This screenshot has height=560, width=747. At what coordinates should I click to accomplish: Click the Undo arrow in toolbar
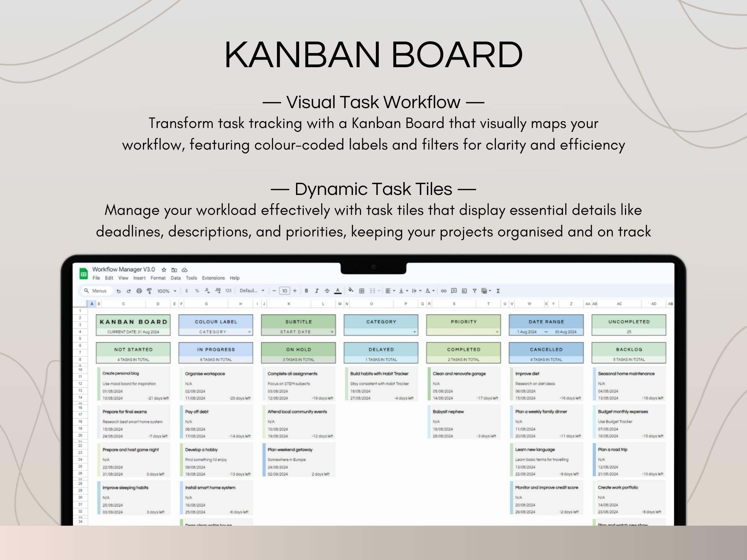[x=118, y=291]
